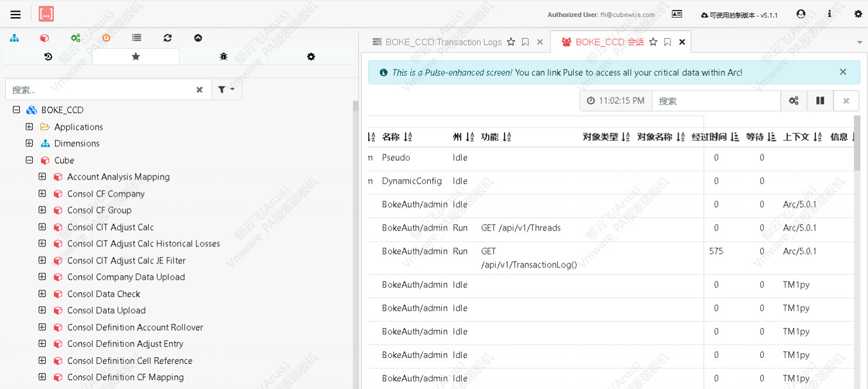Dismiss the Pulse-enhanced screen banner
The width and height of the screenshot is (868, 389).
click(x=843, y=72)
